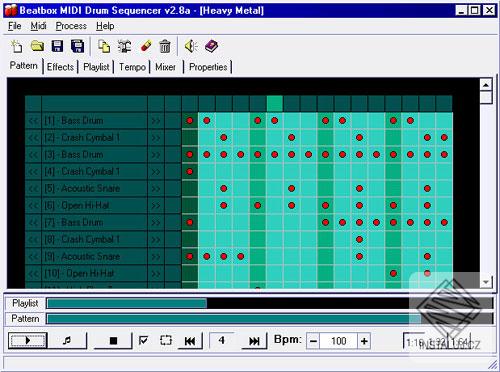Select the Pattern tab
The height and width of the screenshot is (372, 500).
click(24, 66)
